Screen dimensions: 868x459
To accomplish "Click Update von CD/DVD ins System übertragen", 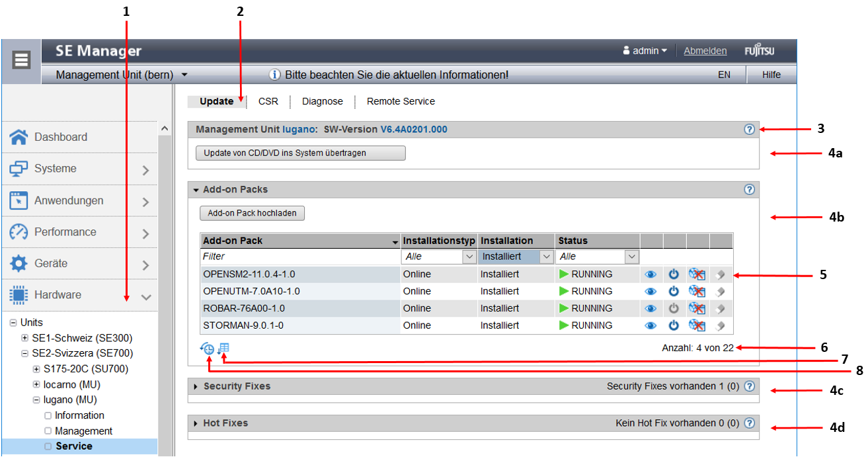I will (x=301, y=153).
